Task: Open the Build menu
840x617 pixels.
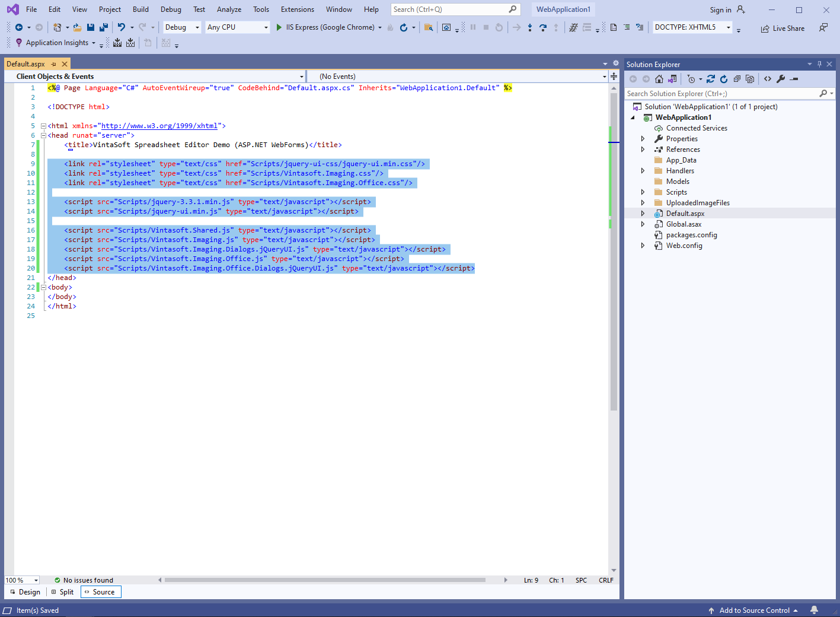Action: 140,9
